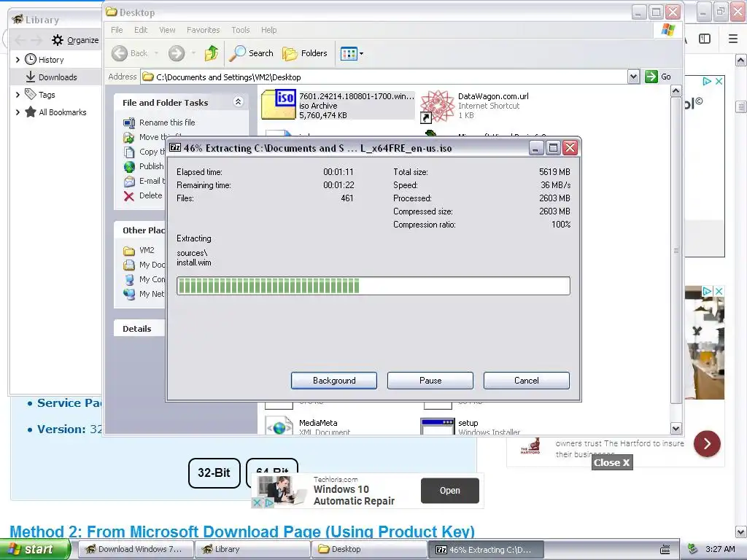
Task: Toggle the Folders pane
Action: click(305, 53)
